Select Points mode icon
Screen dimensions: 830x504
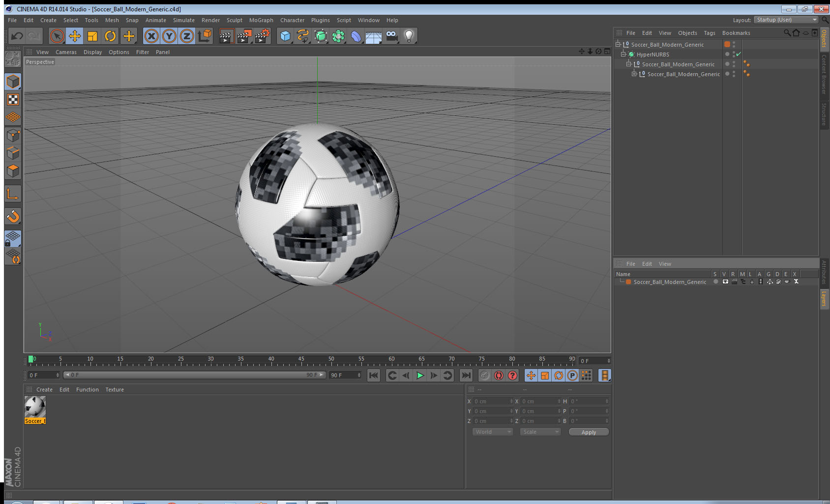tap(13, 136)
